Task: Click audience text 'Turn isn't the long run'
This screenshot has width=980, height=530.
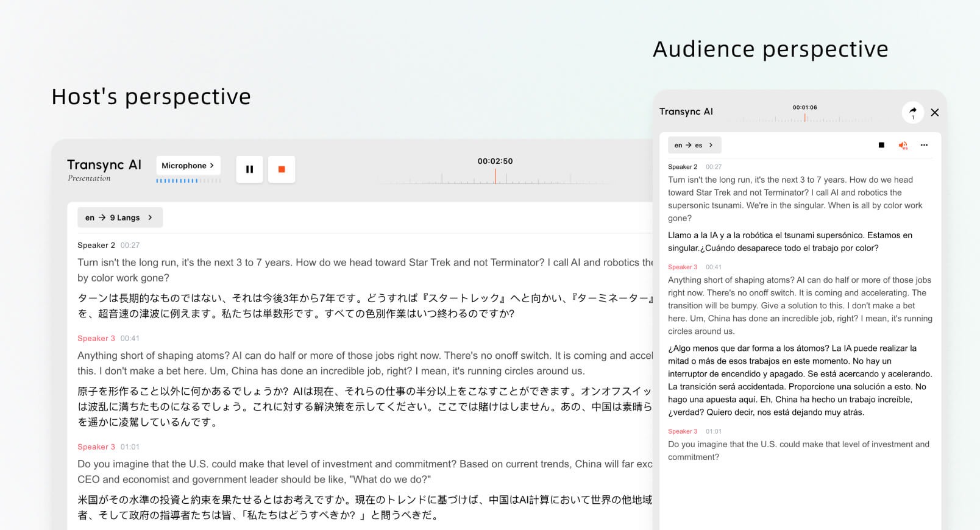Action: point(795,199)
